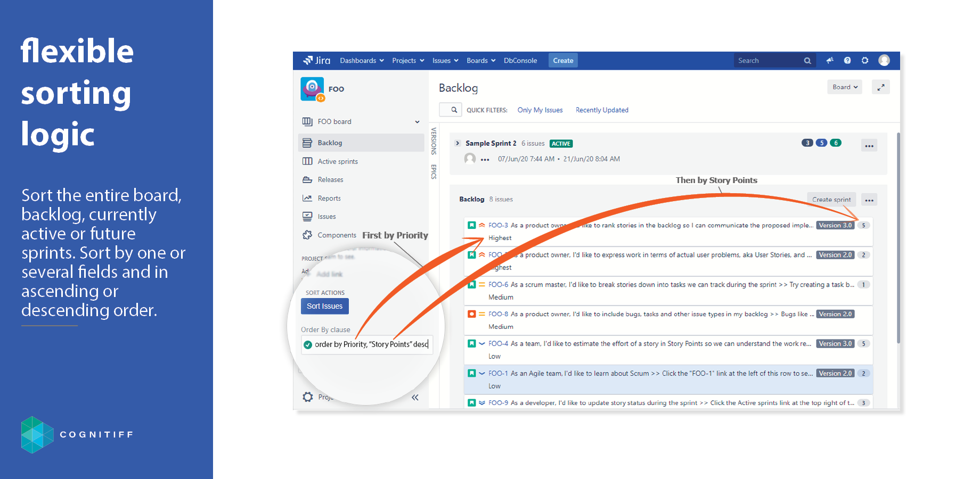Open Reports in the sidebar
This screenshot has height=479, width=980.
coord(329,199)
